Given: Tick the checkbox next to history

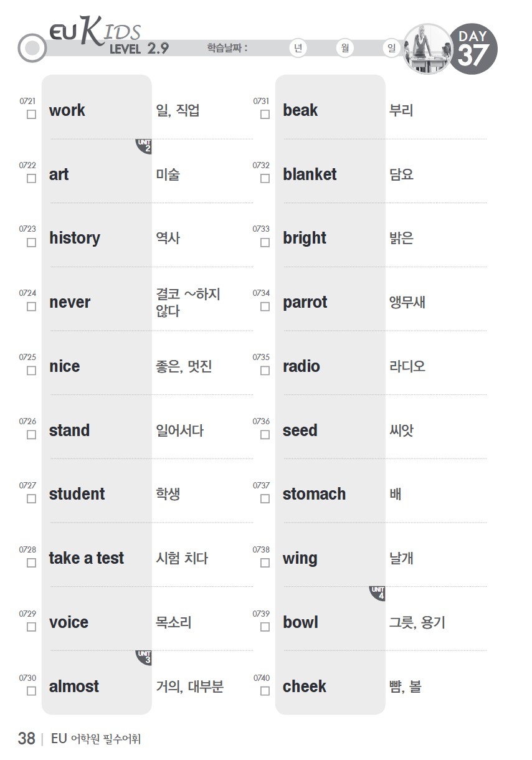Looking at the screenshot, I should point(31,243).
